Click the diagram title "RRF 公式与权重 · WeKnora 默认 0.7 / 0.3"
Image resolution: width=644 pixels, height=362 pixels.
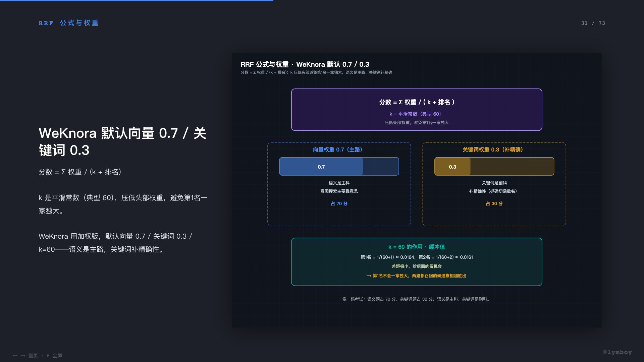305,64
